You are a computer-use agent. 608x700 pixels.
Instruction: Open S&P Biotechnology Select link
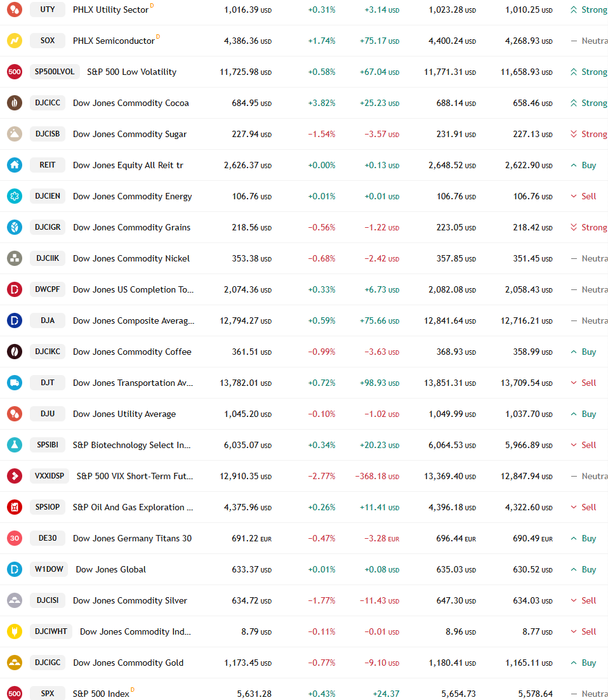click(x=131, y=445)
